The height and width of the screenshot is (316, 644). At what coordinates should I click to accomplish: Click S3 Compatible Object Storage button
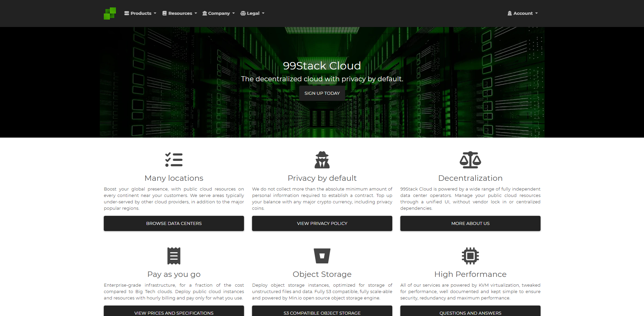coord(322,312)
